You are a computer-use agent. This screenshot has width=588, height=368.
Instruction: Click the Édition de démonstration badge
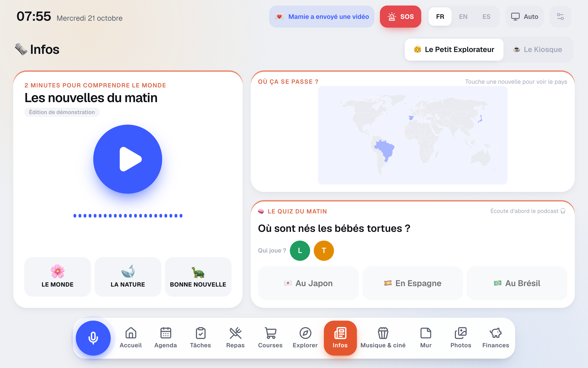point(62,112)
